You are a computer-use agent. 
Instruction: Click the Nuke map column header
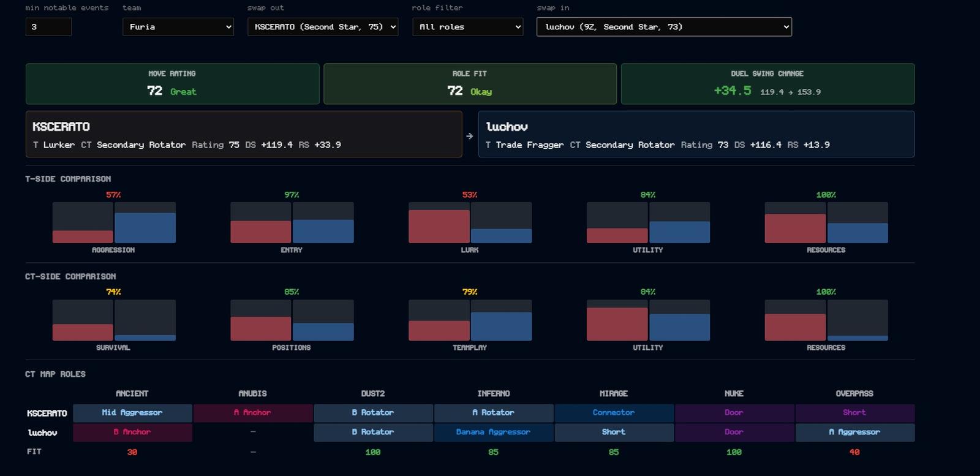pos(734,393)
